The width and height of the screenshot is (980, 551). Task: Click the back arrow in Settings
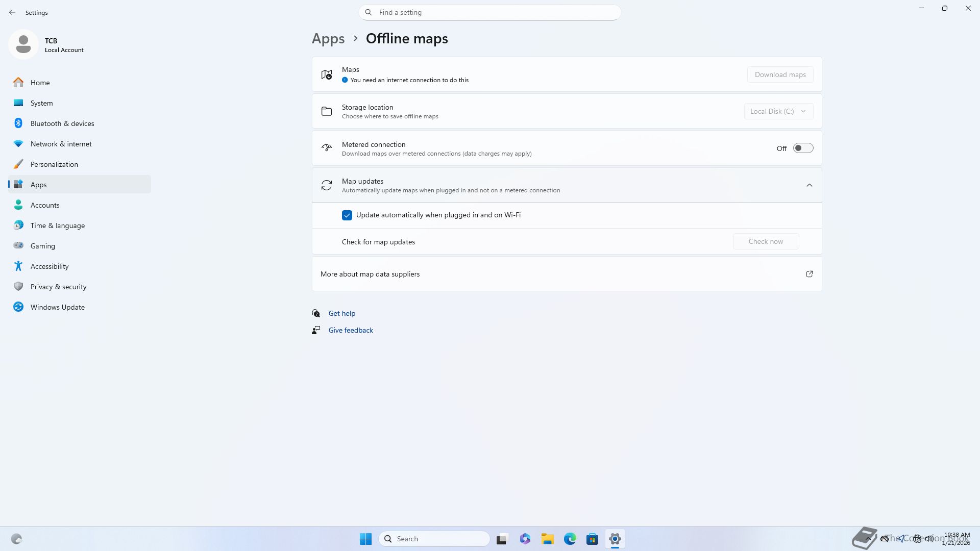pos(12,12)
